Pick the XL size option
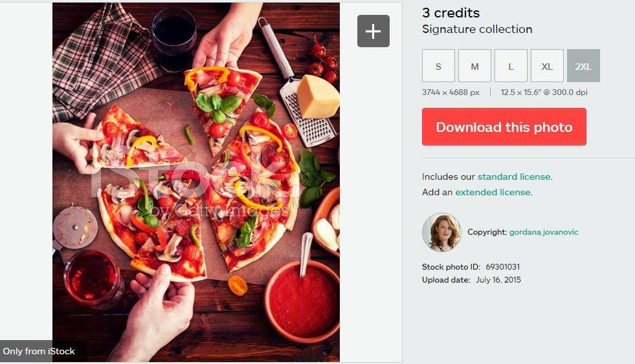The image size is (635, 364). tap(547, 66)
